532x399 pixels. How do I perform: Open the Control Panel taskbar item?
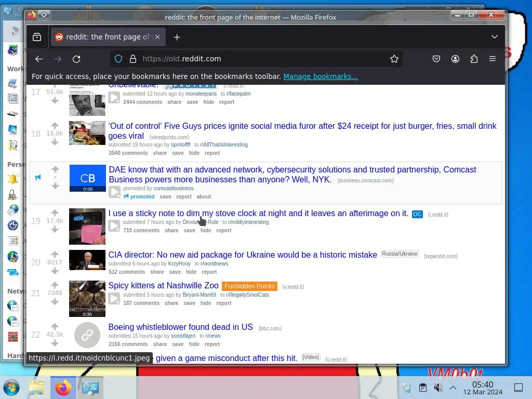point(90,388)
